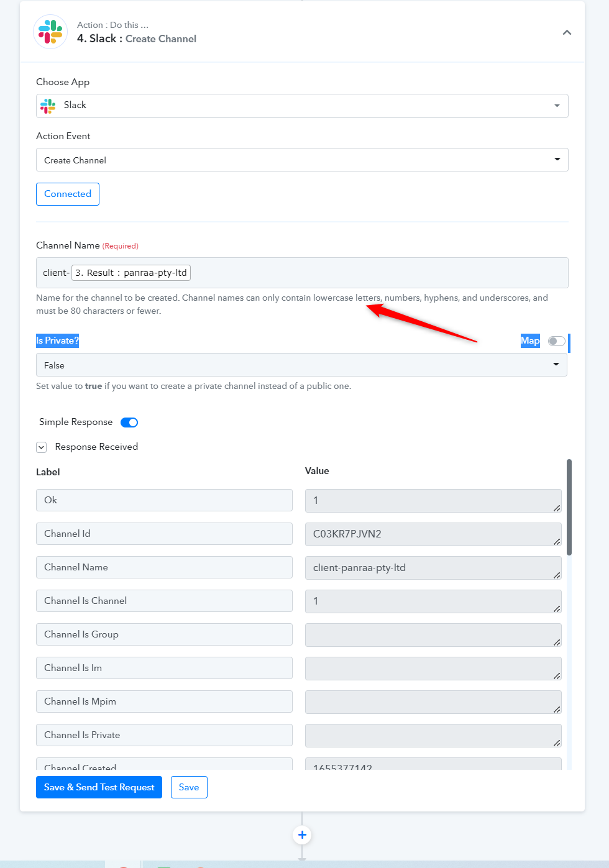This screenshot has width=609, height=868.
Task: Click the small Slack icon in Choose App
Action: [x=48, y=106]
